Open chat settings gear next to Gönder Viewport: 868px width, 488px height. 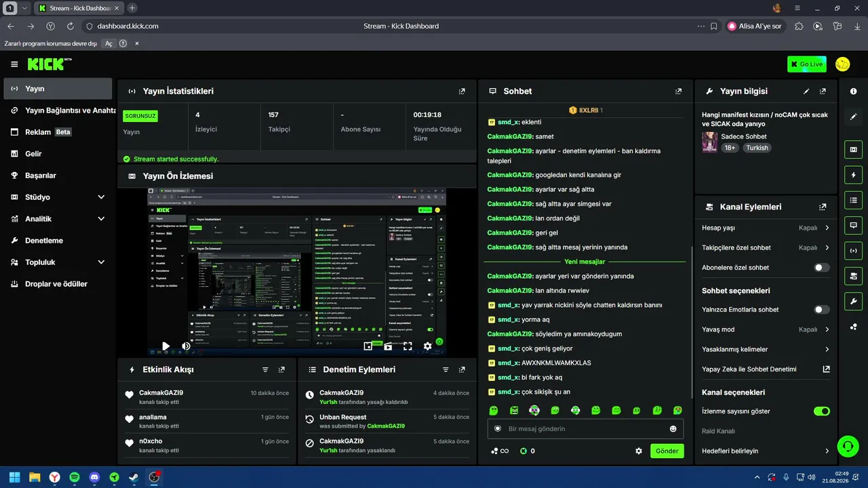pyautogui.click(x=638, y=451)
